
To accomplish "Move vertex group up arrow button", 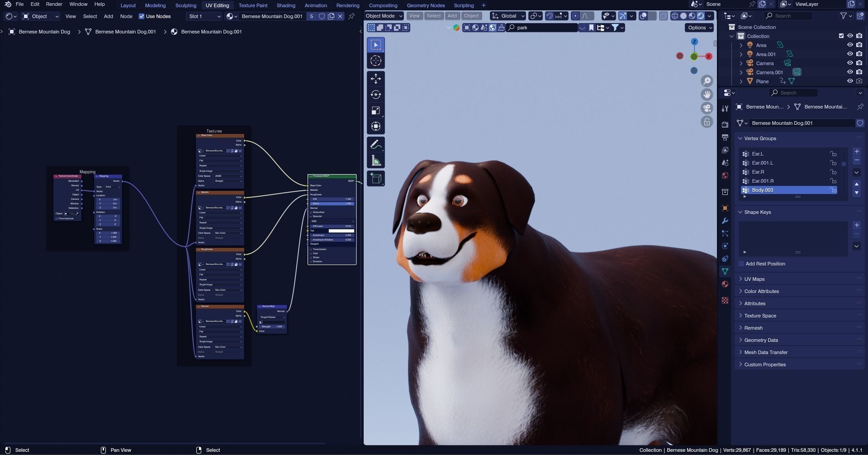I will click(x=857, y=184).
